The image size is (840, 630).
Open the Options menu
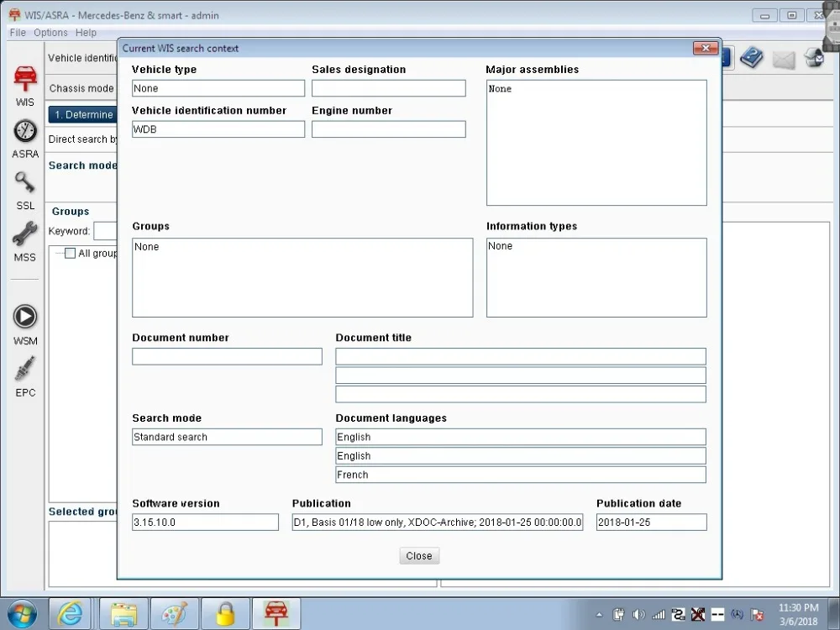(x=50, y=33)
